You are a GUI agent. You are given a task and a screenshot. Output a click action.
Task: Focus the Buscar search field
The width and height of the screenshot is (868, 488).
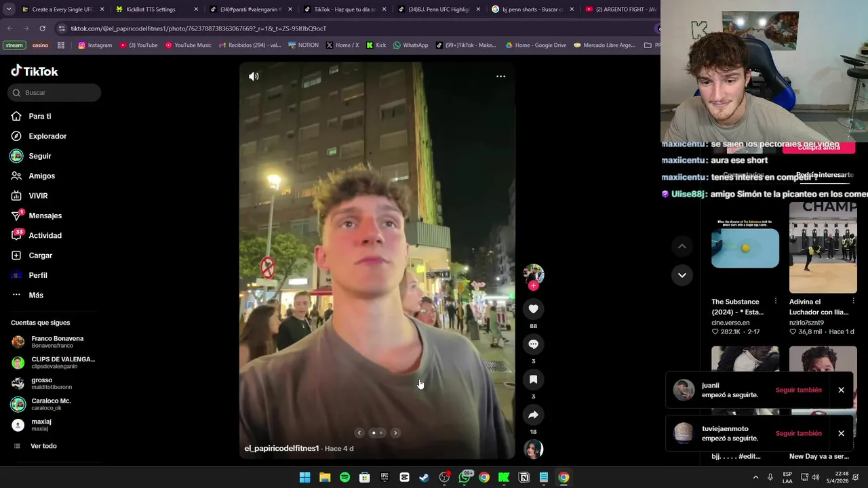click(55, 93)
